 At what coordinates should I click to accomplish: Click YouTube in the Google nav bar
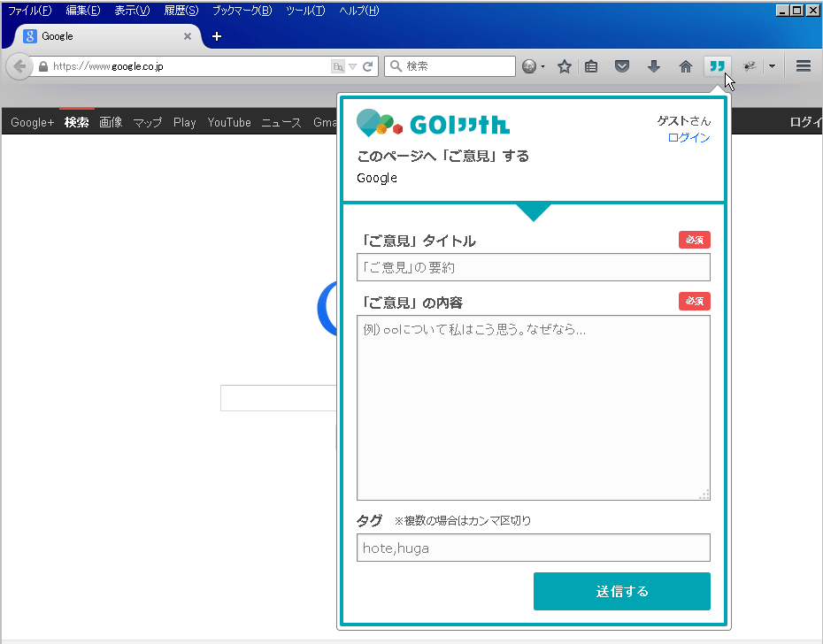pos(229,122)
